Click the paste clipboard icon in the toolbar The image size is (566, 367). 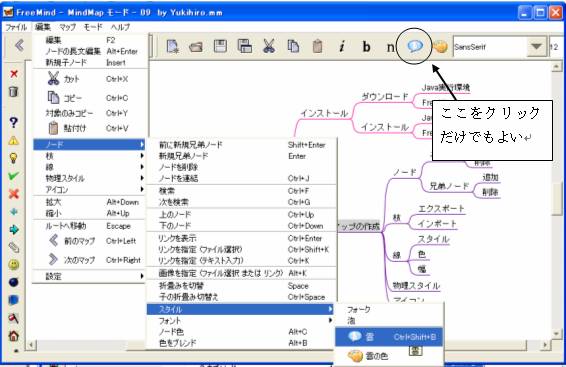(x=317, y=47)
